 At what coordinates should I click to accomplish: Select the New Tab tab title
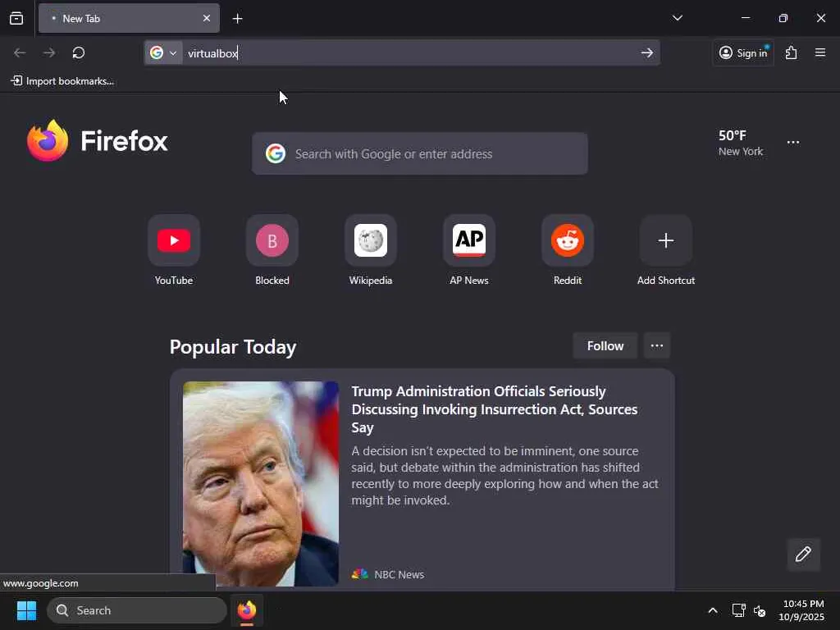coord(81,19)
